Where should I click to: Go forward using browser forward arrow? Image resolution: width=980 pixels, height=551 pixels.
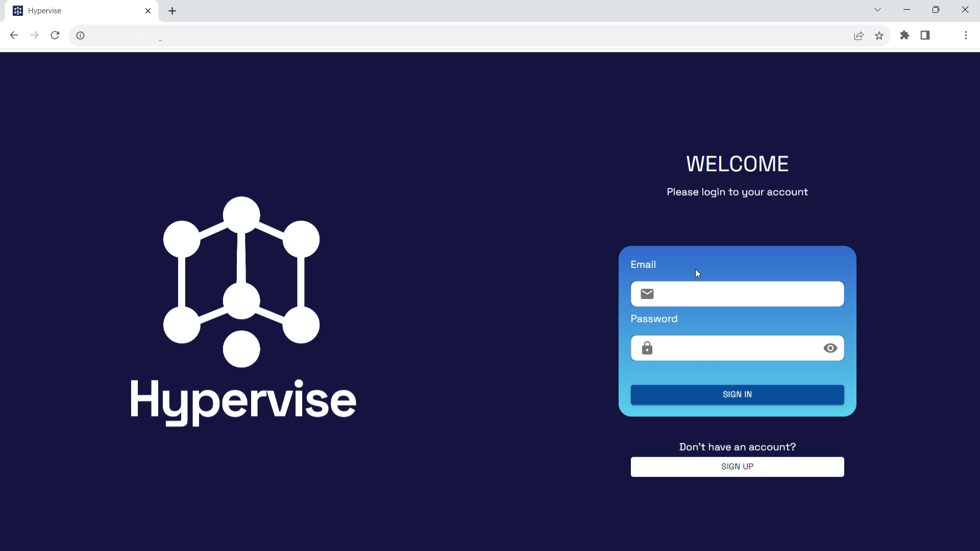click(x=34, y=35)
